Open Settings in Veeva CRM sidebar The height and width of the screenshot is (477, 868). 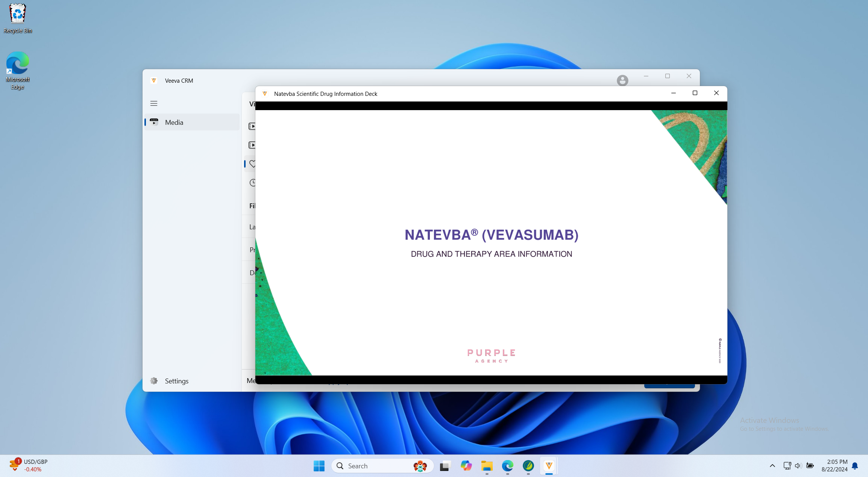click(176, 381)
